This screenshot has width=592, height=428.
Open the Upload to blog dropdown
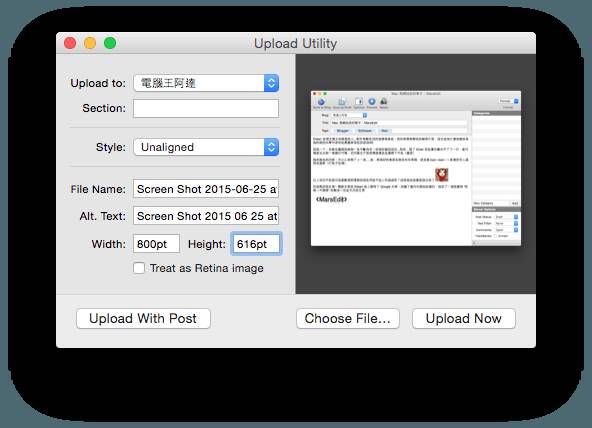pyautogui.click(x=206, y=83)
